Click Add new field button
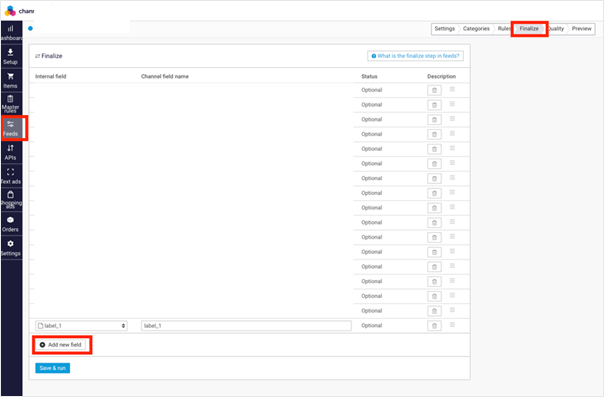 click(61, 345)
